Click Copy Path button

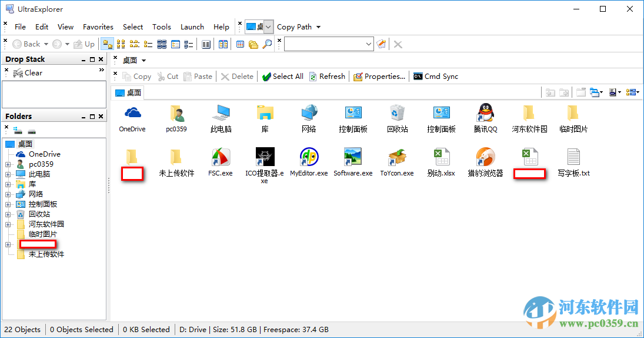(294, 27)
